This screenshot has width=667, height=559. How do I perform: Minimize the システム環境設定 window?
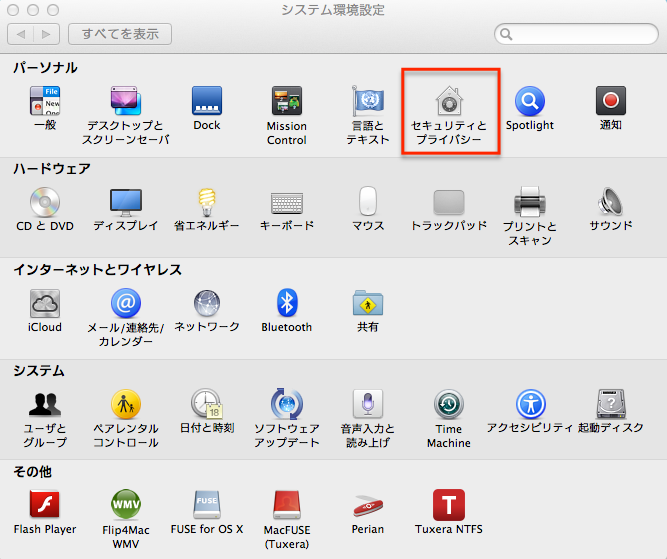click(x=33, y=10)
